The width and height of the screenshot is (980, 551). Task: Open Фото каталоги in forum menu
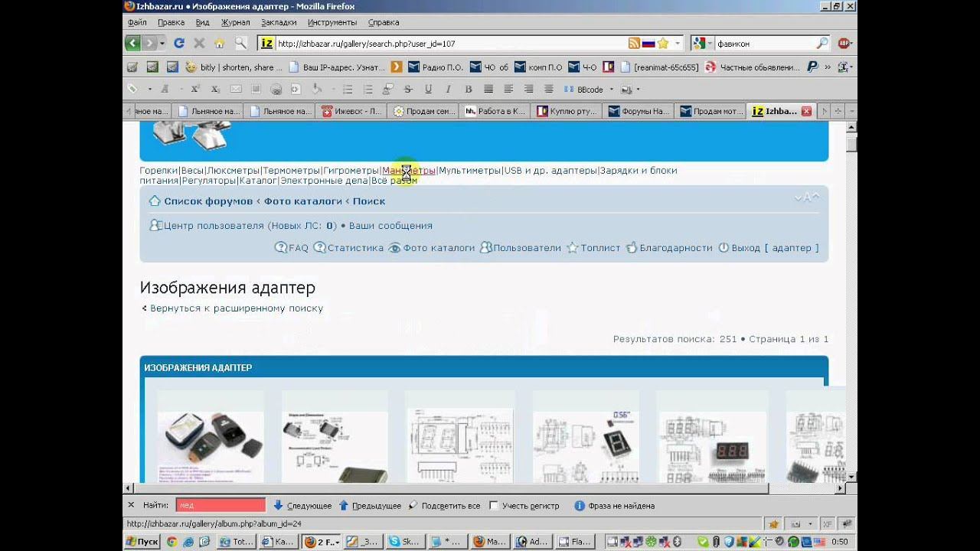(432, 248)
